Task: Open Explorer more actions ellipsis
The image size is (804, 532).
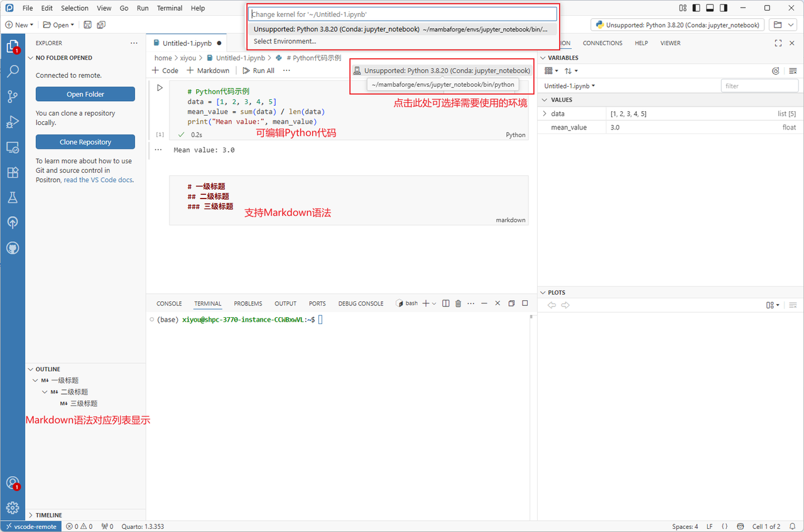Action: [134, 43]
